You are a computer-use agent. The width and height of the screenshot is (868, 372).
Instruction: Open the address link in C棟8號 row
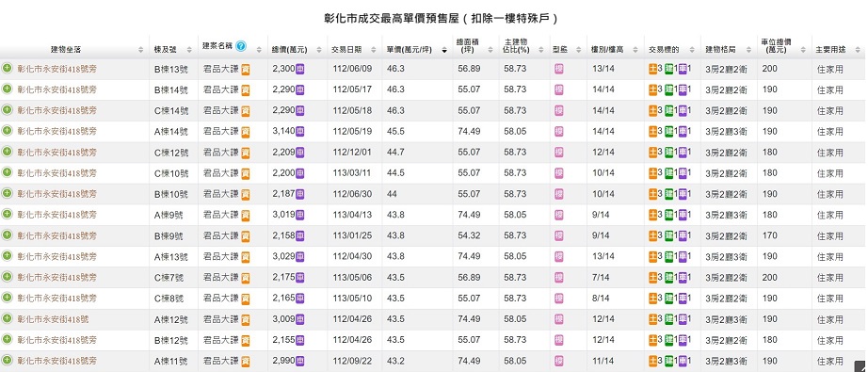[x=57, y=299]
